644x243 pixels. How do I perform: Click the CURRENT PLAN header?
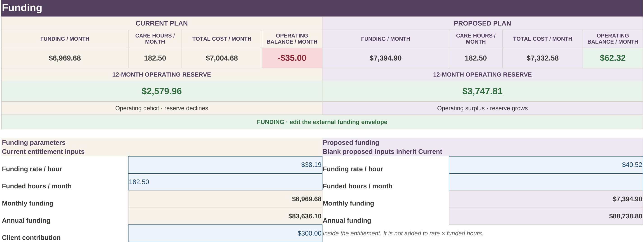coord(161,23)
